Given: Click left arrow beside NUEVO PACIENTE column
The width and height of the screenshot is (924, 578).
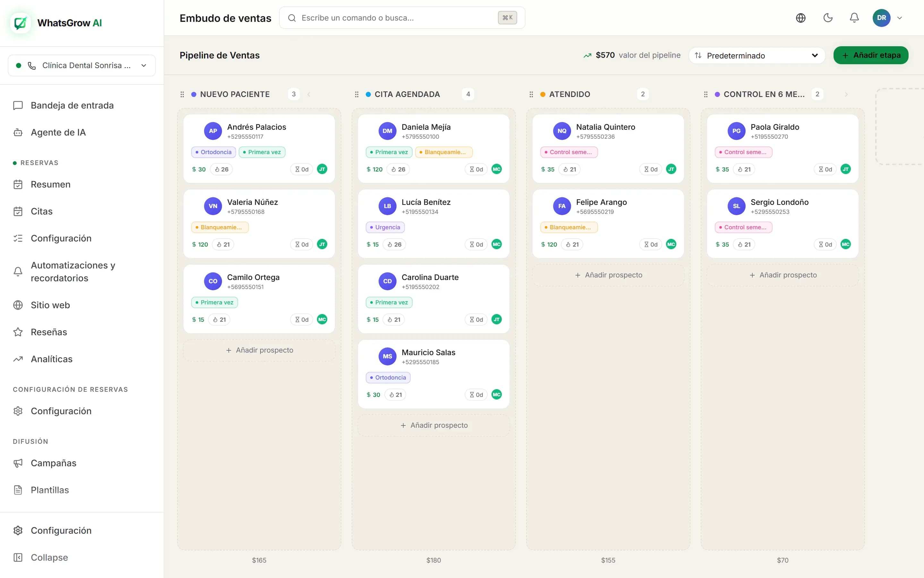Looking at the screenshot, I should pyautogui.click(x=309, y=94).
